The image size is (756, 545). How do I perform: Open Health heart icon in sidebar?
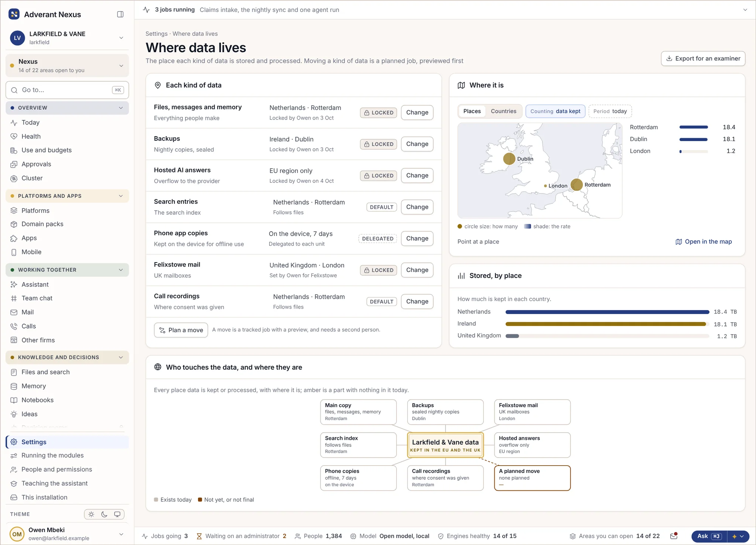pyautogui.click(x=14, y=137)
